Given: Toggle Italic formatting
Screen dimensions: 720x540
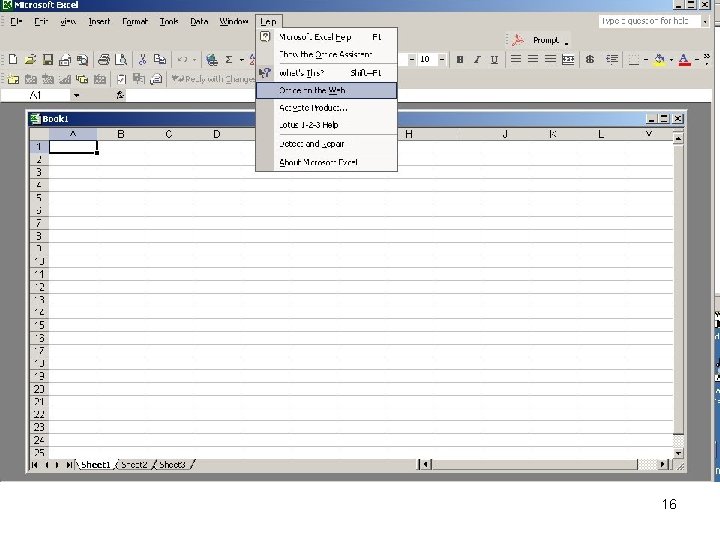Looking at the screenshot, I should (477, 59).
